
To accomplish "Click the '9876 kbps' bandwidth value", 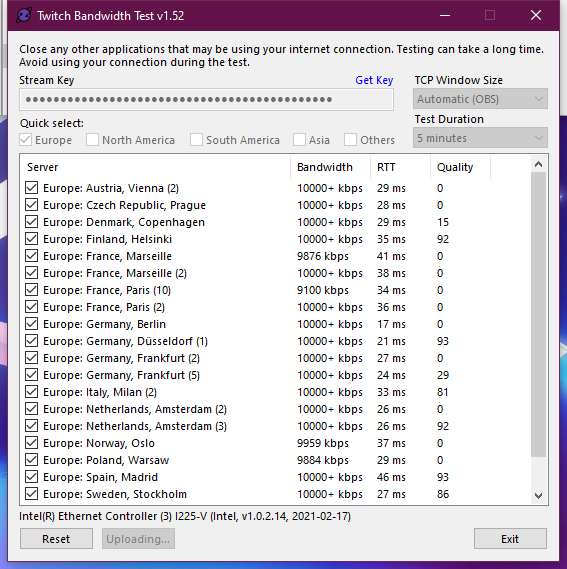I will [x=323, y=256].
